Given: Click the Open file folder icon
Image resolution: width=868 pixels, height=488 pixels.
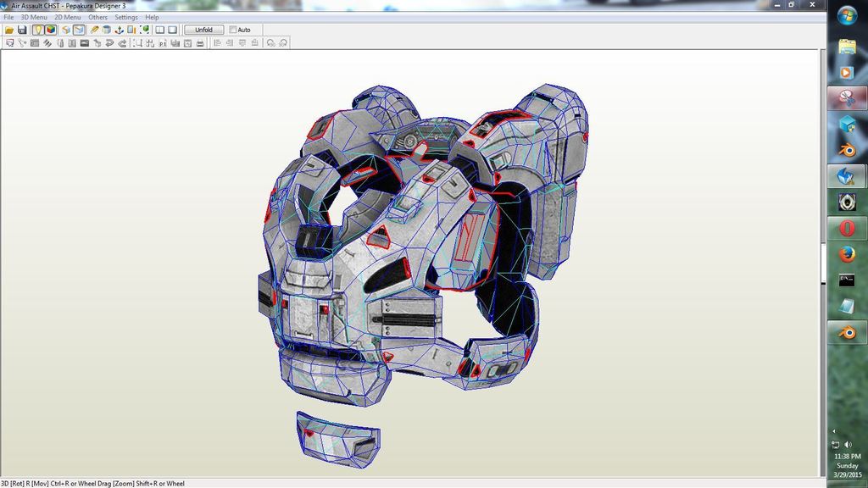Looking at the screenshot, I should (x=9, y=30).
